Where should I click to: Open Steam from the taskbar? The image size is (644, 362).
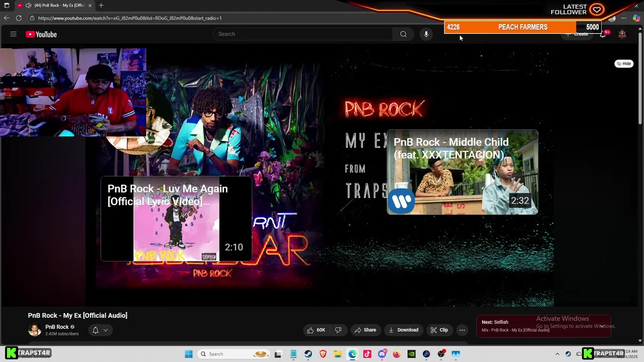[x=308, y=354]
